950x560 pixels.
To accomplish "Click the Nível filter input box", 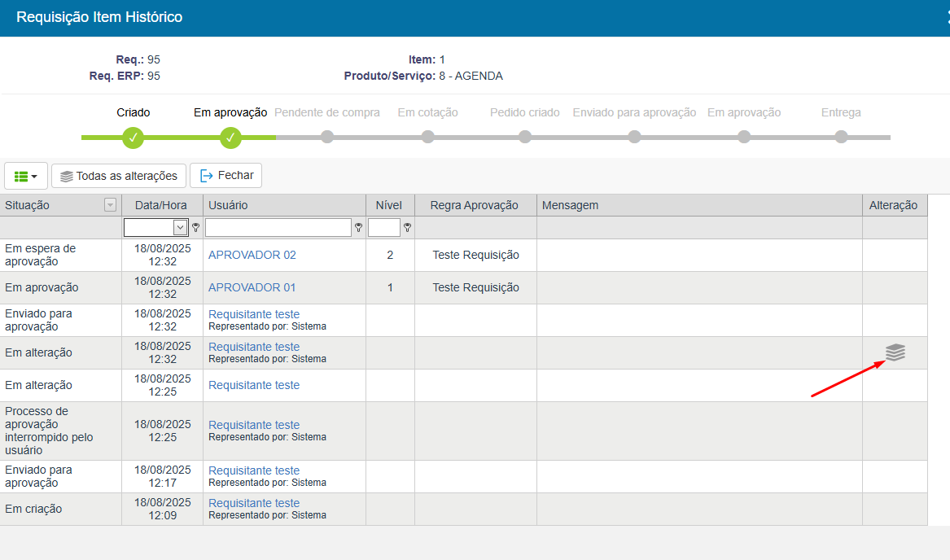I will coord(383,228).
